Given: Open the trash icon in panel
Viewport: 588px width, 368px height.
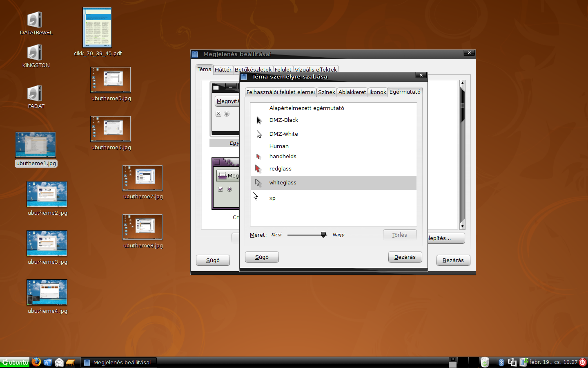Looking at the screenshot, I should (485, 362).
